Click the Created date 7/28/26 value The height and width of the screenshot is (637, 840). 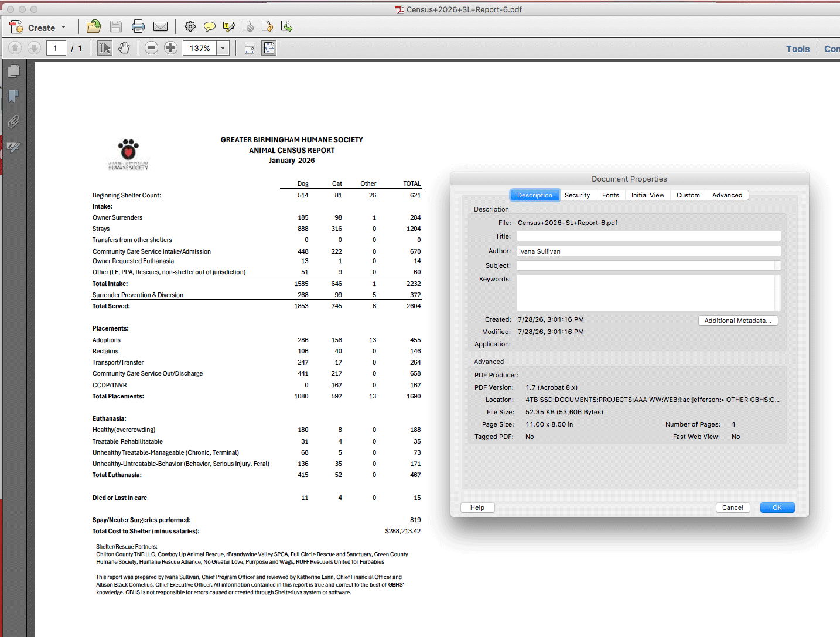[x=551, y=319]
